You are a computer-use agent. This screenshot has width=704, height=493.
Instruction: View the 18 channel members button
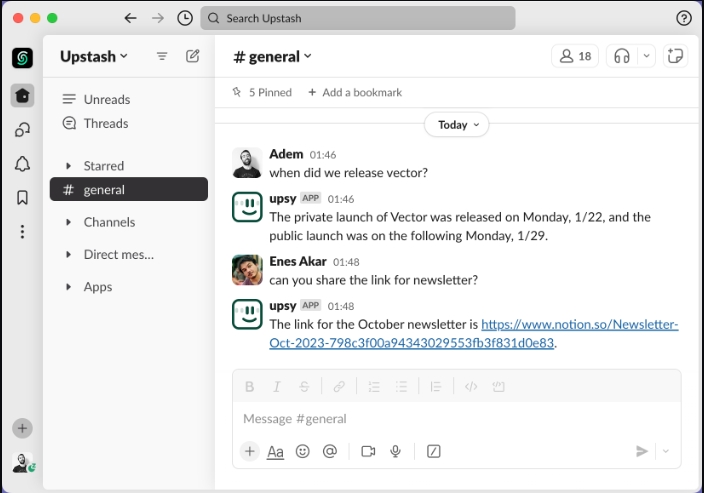[x=575, y=56]
